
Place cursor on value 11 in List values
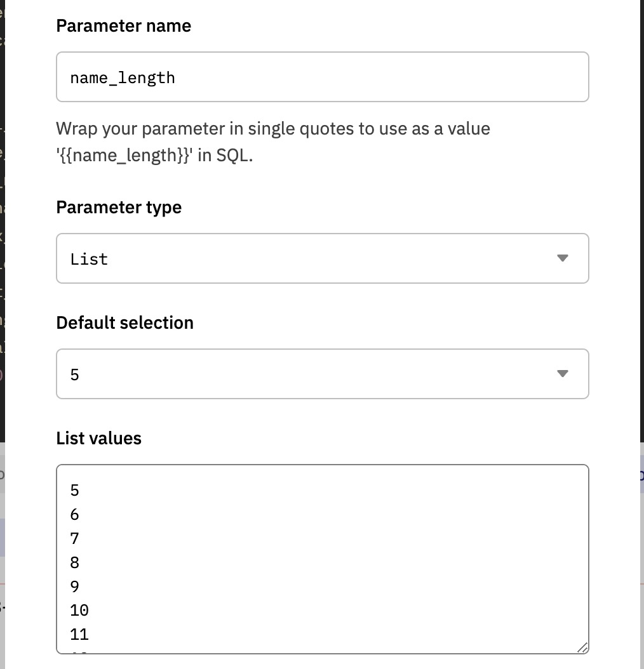79,635
